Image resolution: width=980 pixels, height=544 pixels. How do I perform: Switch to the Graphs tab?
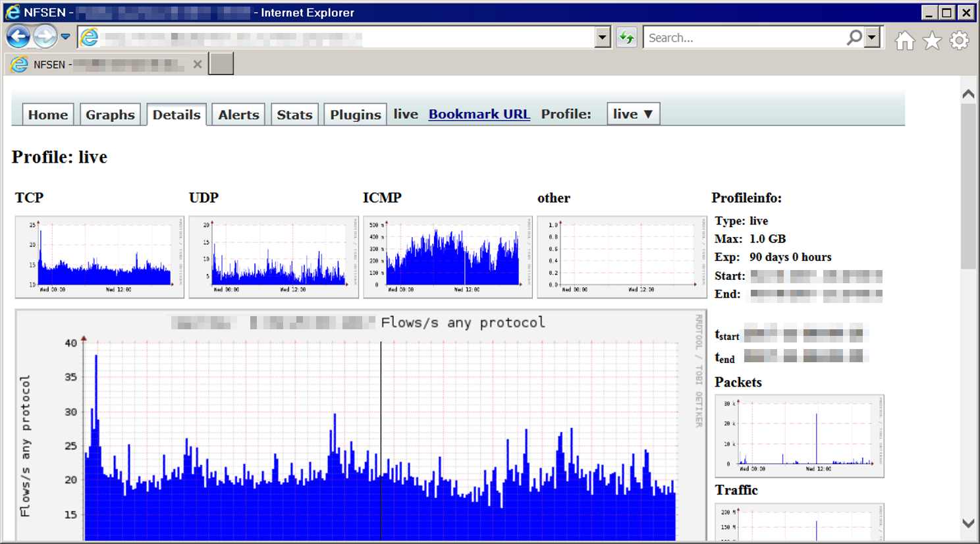point(110,115)
